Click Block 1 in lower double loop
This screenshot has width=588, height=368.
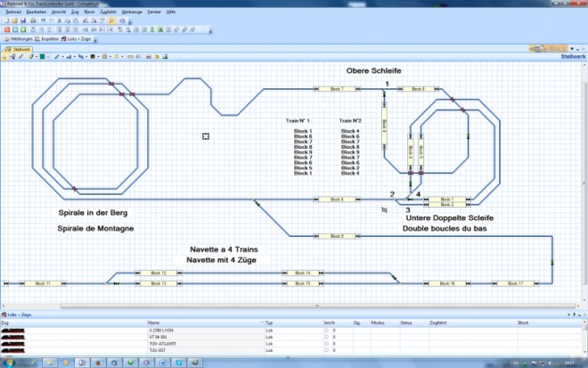[x=447, y=200]
